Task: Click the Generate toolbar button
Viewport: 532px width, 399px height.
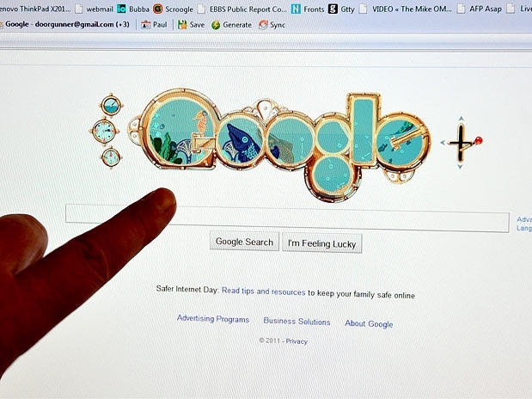Action: pyautogui.click(x=231, y=25)
